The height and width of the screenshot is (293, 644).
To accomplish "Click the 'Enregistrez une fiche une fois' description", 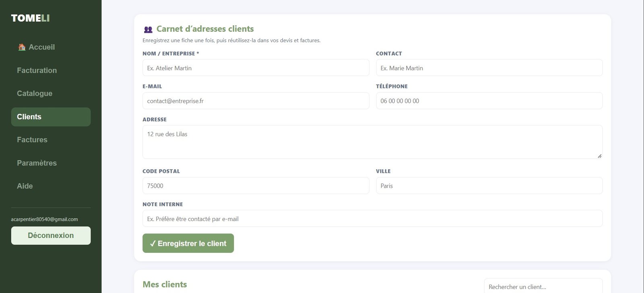I will click(x=231, y=41).
